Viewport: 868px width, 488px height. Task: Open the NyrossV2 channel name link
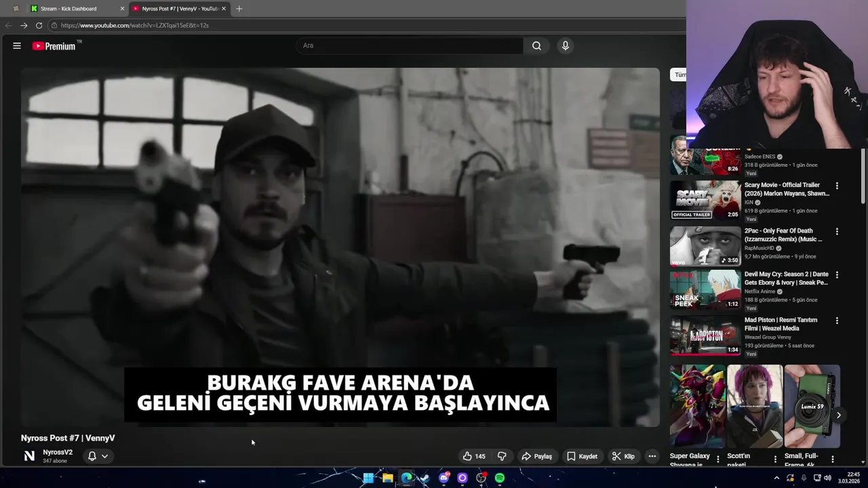(58, 452)
